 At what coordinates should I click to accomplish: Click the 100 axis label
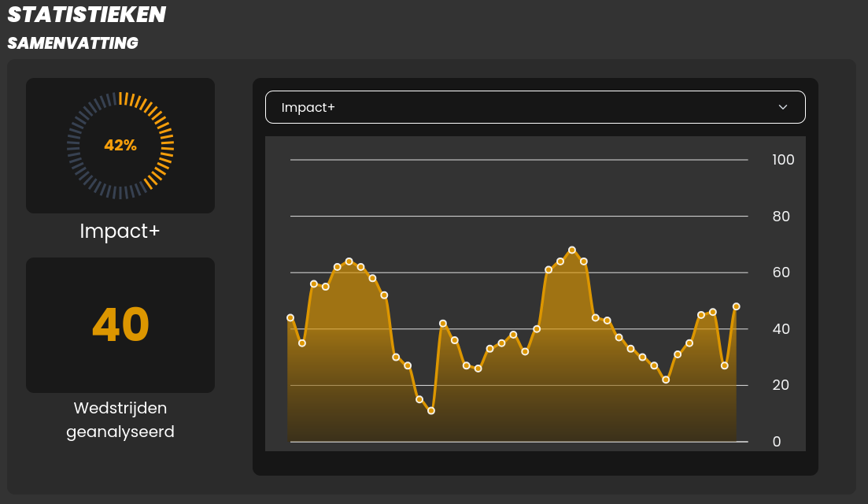(783, 160)
